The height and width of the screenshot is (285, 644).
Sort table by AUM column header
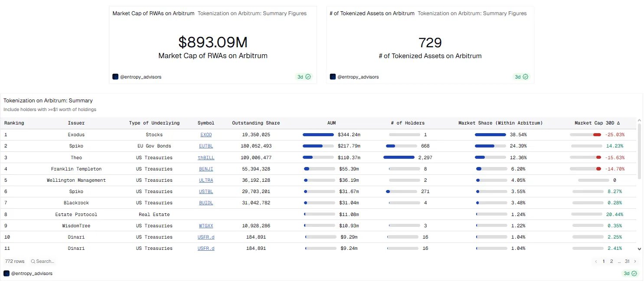[x=331, y=123]
